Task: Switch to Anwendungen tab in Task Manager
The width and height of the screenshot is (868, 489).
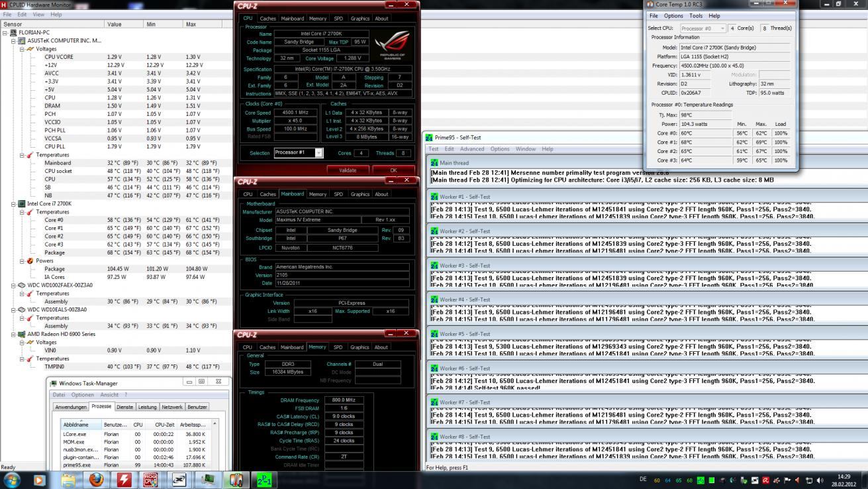Action: 71,407
